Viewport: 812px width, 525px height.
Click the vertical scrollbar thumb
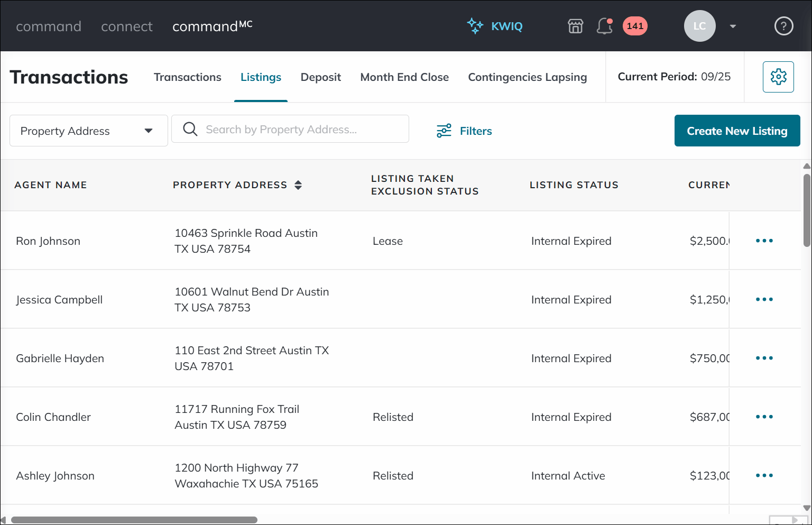point(807,210)
